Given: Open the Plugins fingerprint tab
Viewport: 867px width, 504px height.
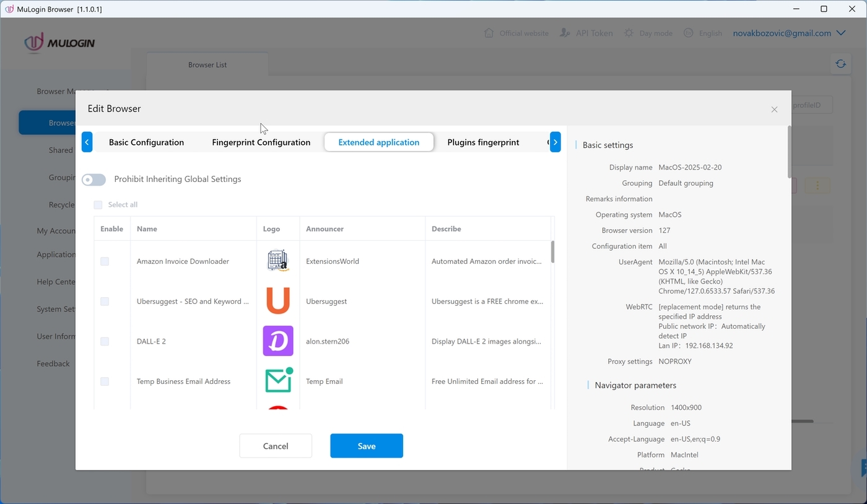Looking at the screenshot, I should 483,142.
